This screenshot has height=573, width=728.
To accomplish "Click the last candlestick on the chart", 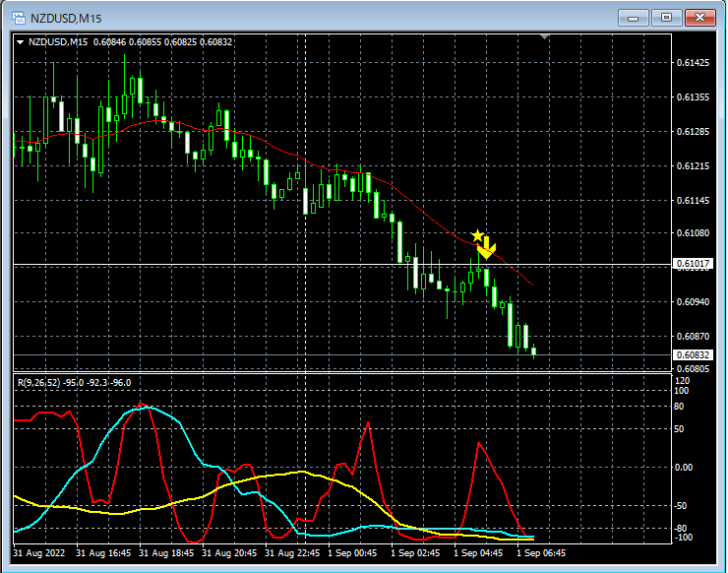I will [x=534, y=351].
